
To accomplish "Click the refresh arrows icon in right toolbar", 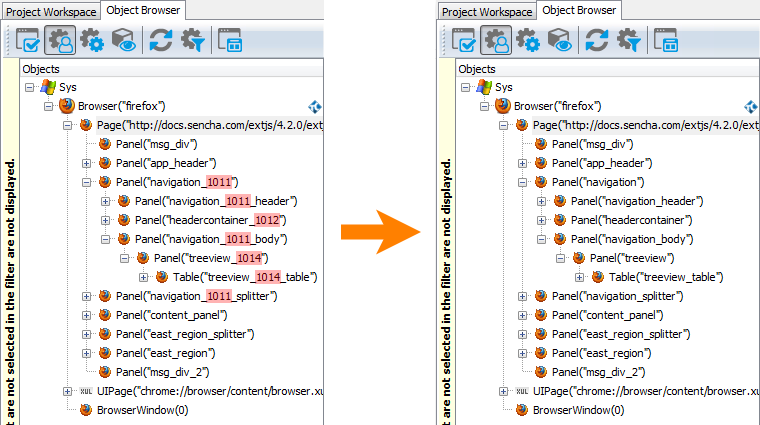I will (597, 40).
